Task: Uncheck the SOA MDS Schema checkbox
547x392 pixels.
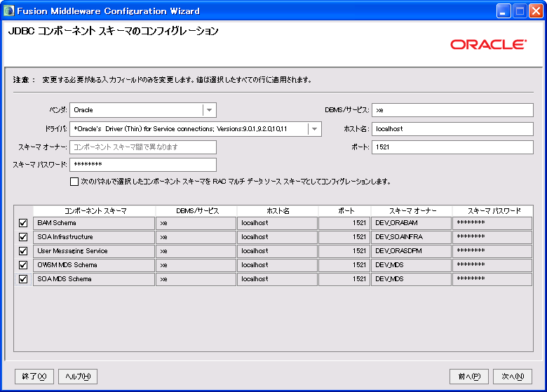Action: tap(23, 279)
